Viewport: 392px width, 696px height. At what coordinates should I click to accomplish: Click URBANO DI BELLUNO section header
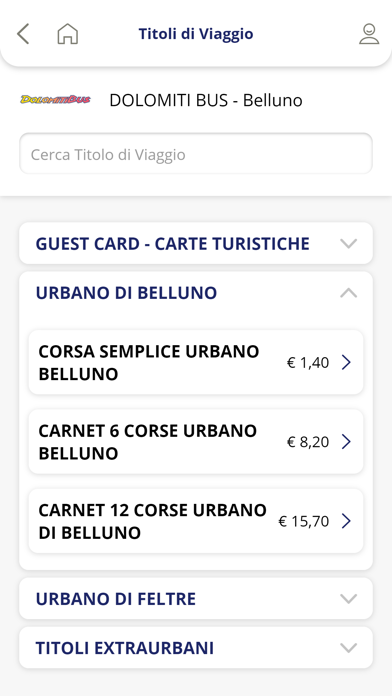point(196,293)
